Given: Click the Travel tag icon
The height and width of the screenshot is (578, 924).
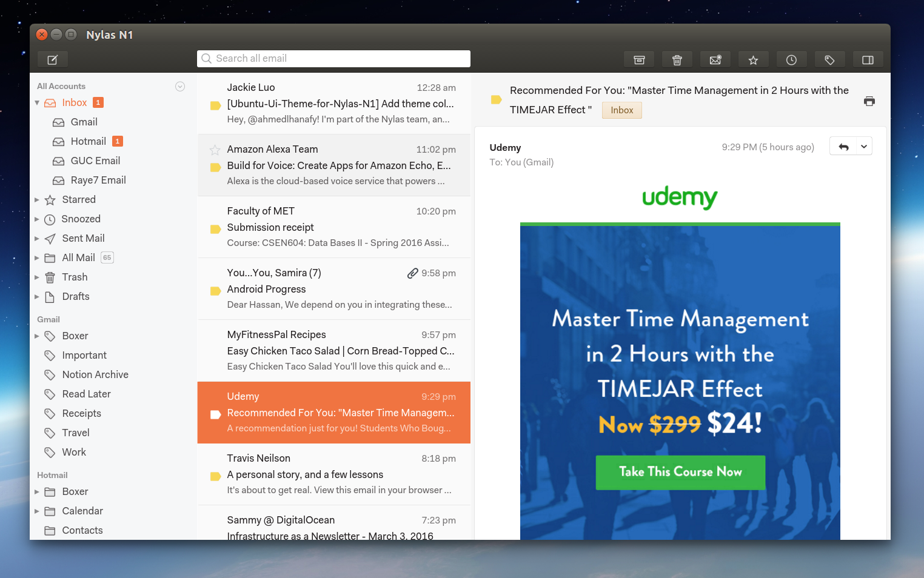Looking at the screenshot, I should 50,433.
